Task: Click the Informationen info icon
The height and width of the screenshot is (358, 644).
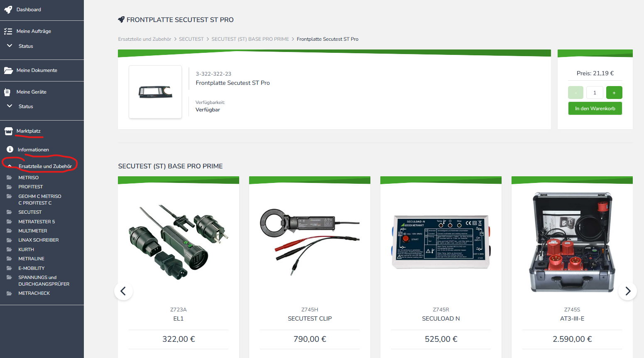Action: point(10,149)
